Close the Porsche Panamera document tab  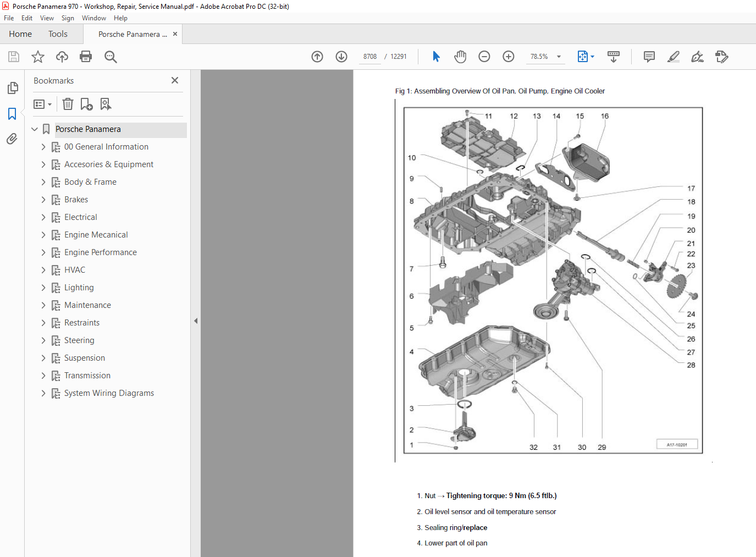tap(175, 34)
